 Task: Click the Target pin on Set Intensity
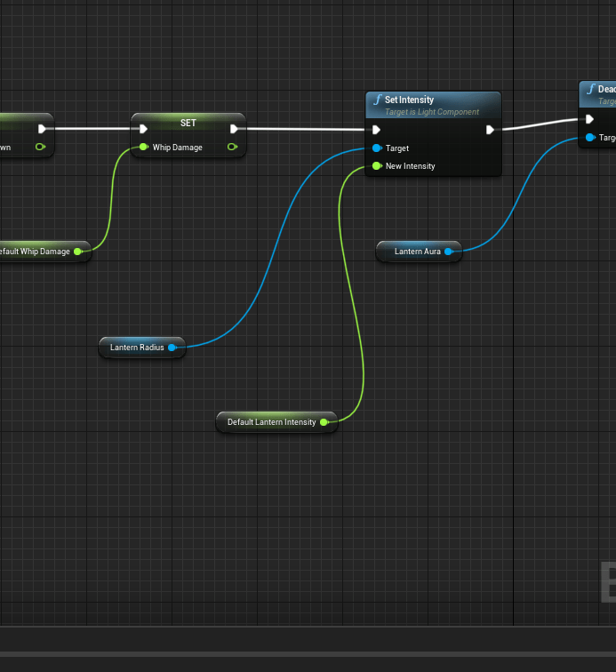(x=377, y=148)
